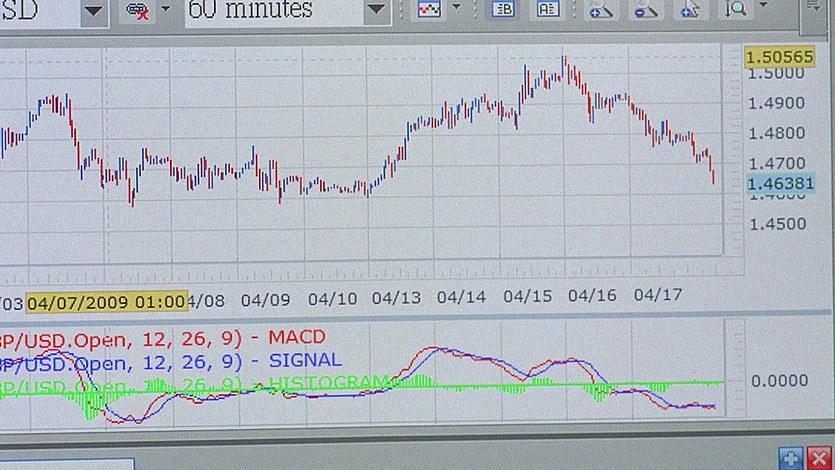Click the add line drawing tool icon

600,10
